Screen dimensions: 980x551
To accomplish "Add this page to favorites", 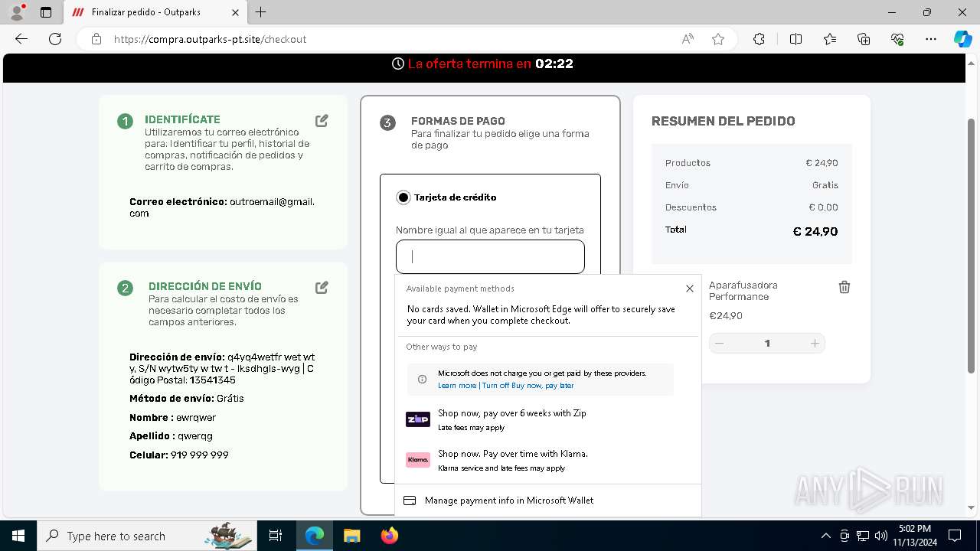I will click(x=718, y=39).
